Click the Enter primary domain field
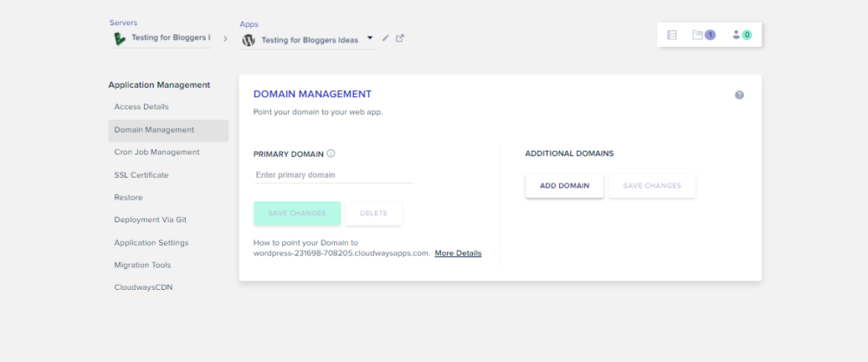 click(334, 174)
